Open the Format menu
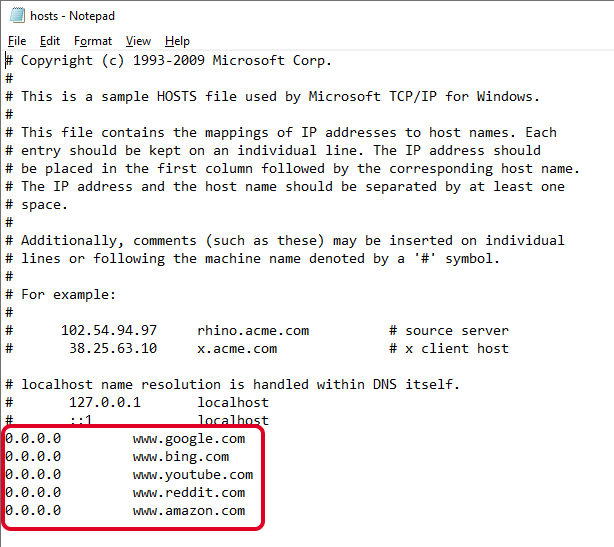 [93, 41]
